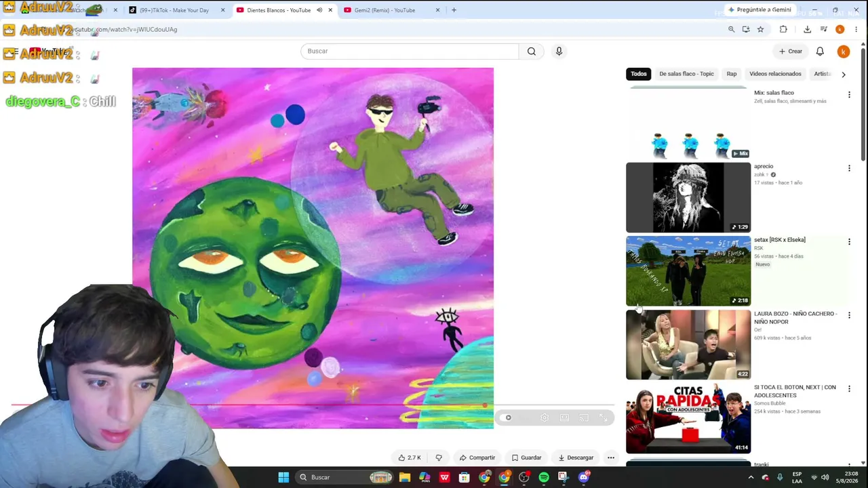
Task: Click the 'Descargar' button
Action: (x=576, y=457)
